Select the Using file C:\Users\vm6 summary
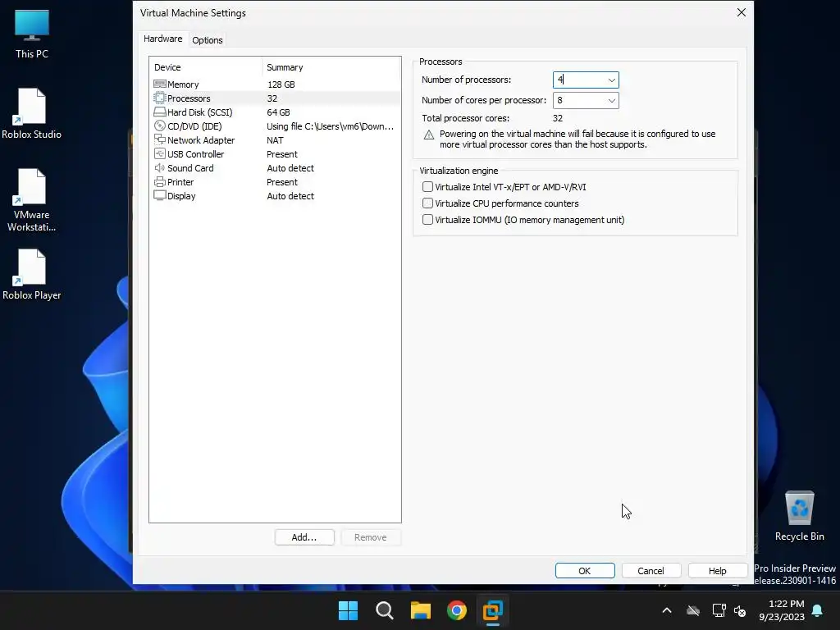 tap(330, 126)
